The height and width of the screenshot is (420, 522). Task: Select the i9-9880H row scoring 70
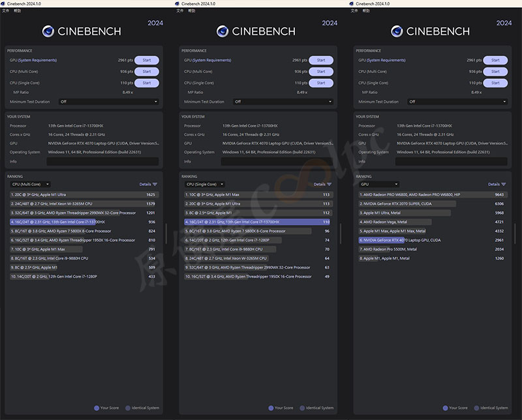258,249
